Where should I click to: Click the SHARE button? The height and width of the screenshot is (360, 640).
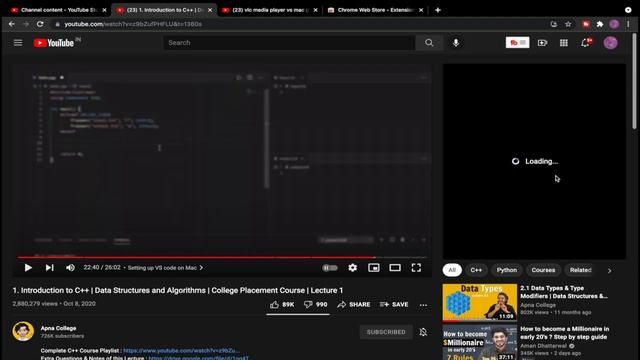354,304
